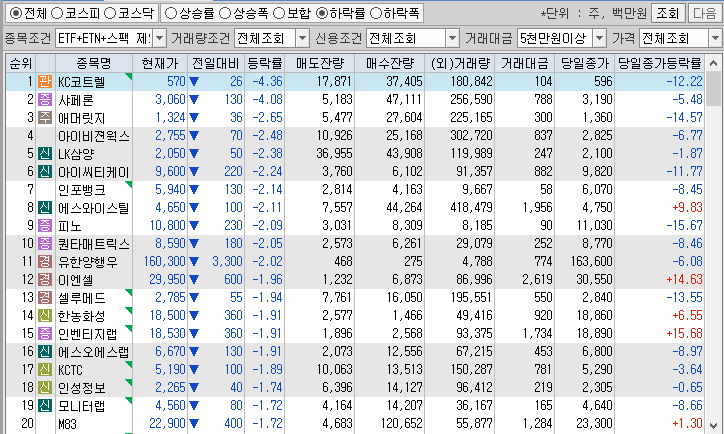Screen dimensions: 724x434
Task: Click the 경 badge beside 셀루메드
Action: (45, 298)
